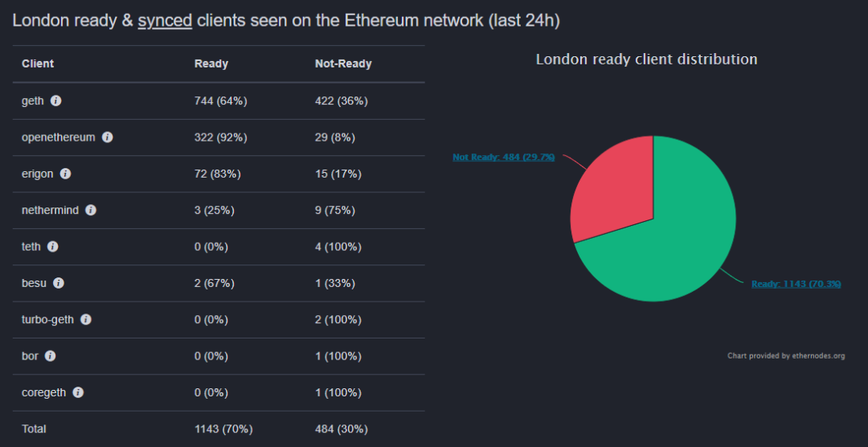Click the geth Ready value 744 (64%)
Screen dimensions: 868x447
click(x=220, y=101)
